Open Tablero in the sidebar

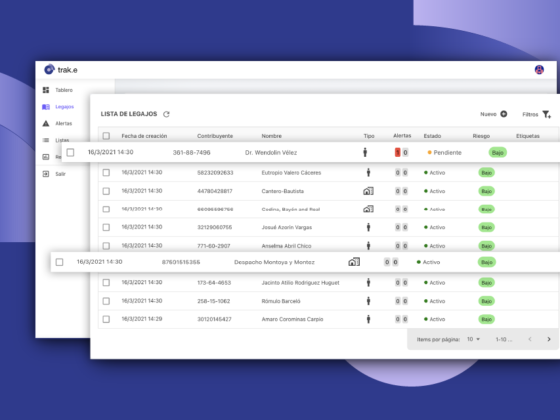tap(64, 90)
